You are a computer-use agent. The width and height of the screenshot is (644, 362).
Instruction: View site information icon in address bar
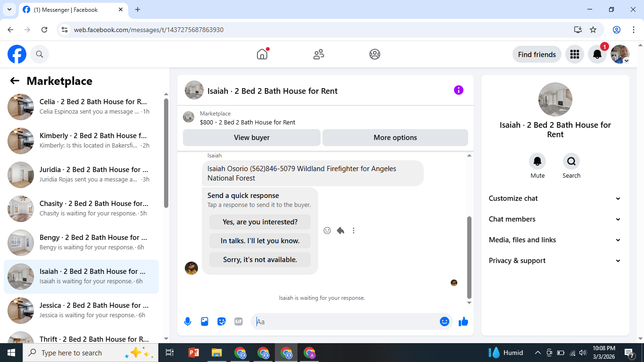(65, 30)
